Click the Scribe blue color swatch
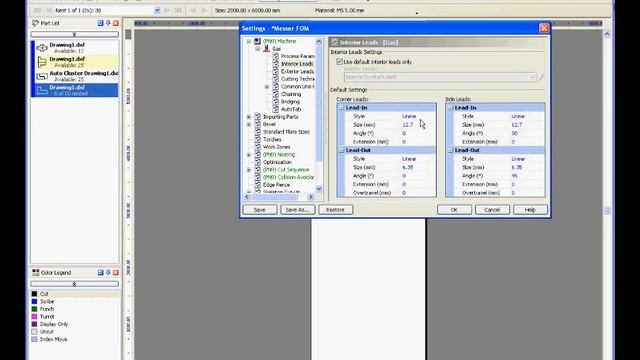The width and height of the screenshot is (640, 360). [35, 301]
